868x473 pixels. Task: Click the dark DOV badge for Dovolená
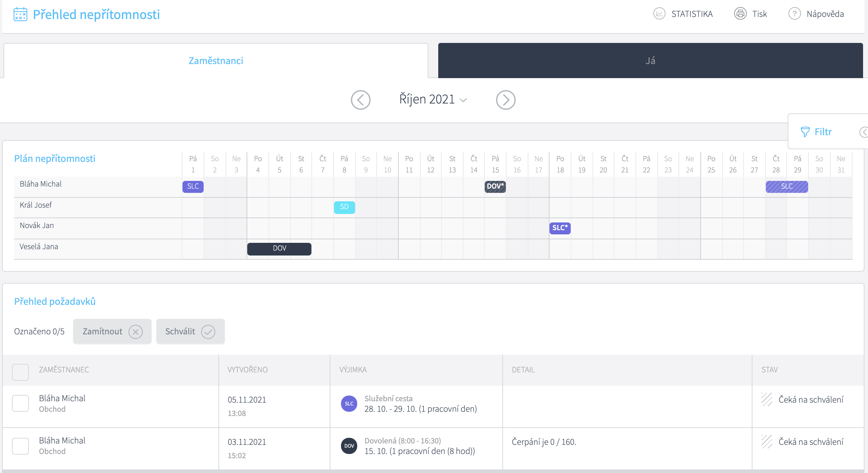pyautogui.click(x=349, y=446)
